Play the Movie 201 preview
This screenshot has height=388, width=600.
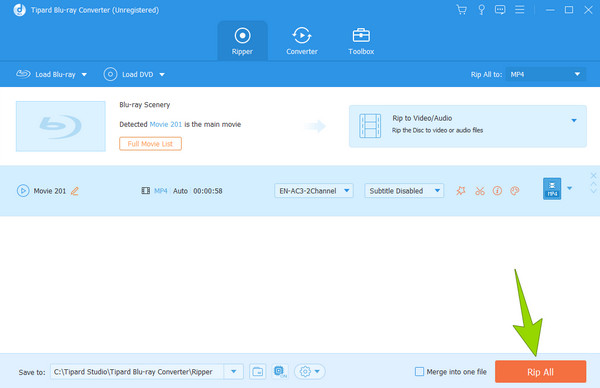click(23, 191)
